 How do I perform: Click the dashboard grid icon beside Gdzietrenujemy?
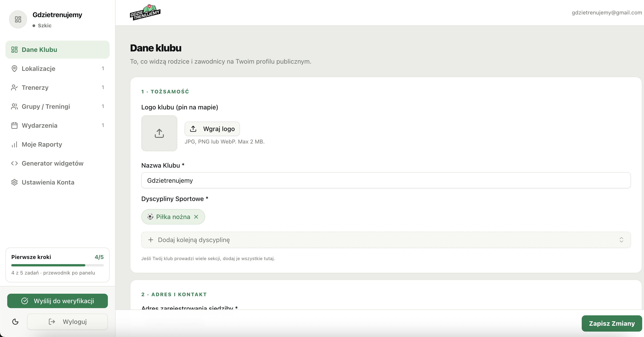[18, 19]
